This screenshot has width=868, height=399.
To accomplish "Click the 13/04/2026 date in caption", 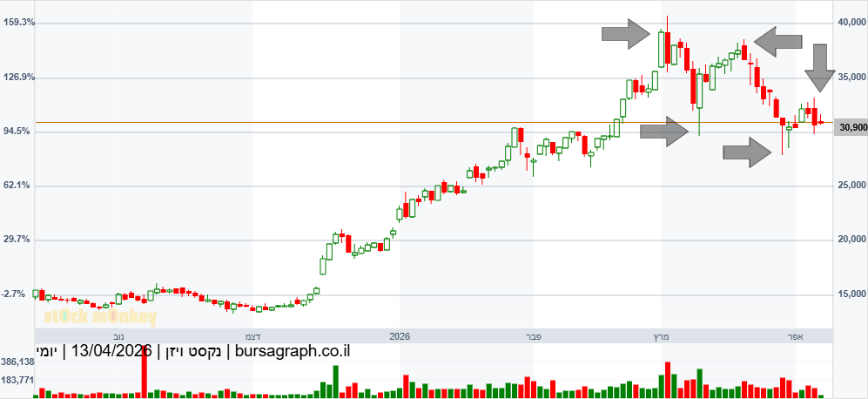I will click(x=112, y=351).
